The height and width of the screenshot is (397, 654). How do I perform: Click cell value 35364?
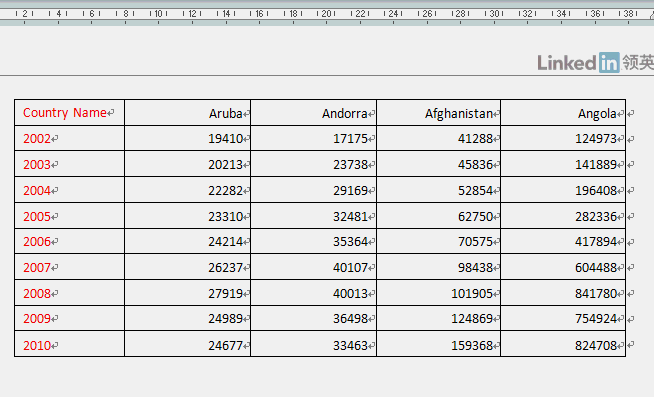click(x=350, y=241)
